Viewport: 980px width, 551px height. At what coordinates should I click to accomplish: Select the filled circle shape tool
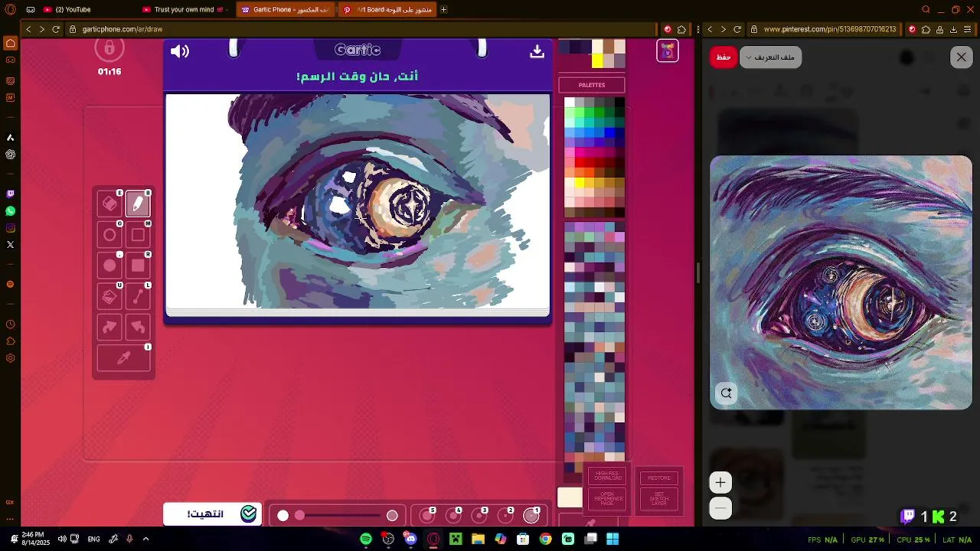click(109, 266)
